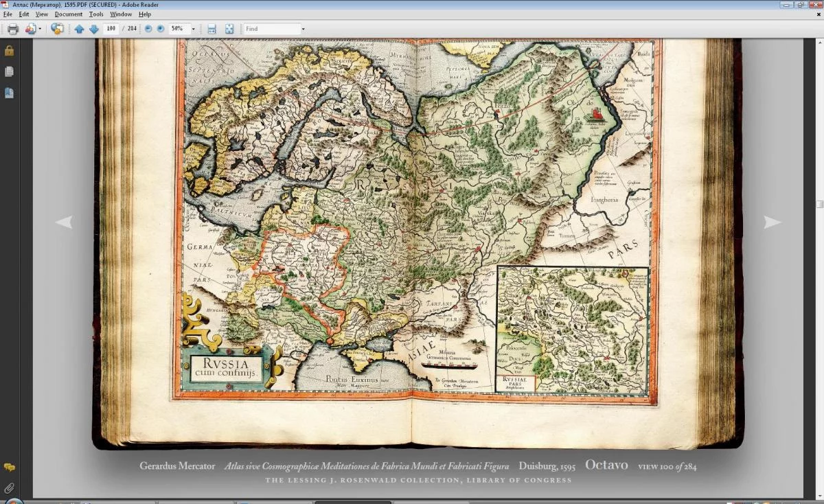Open the Edit menu
Image resolution: width=824 pixels, height=504 pixels.
pyautogui.click(x=24, y=14)
